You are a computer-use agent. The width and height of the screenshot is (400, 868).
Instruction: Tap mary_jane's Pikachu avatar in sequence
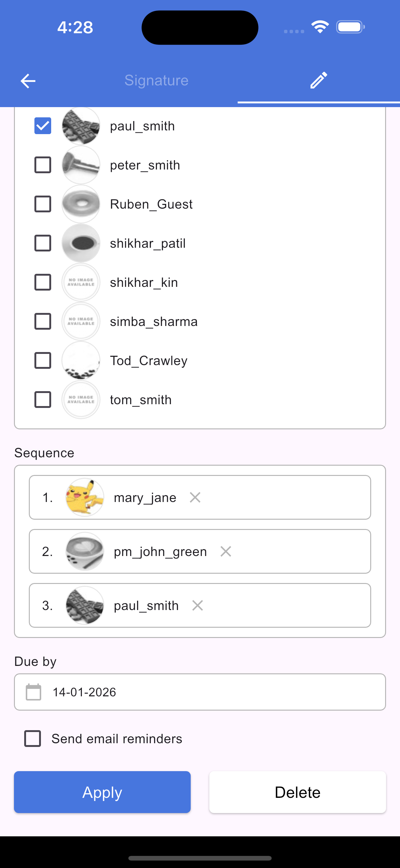click(x=85, y=497)
